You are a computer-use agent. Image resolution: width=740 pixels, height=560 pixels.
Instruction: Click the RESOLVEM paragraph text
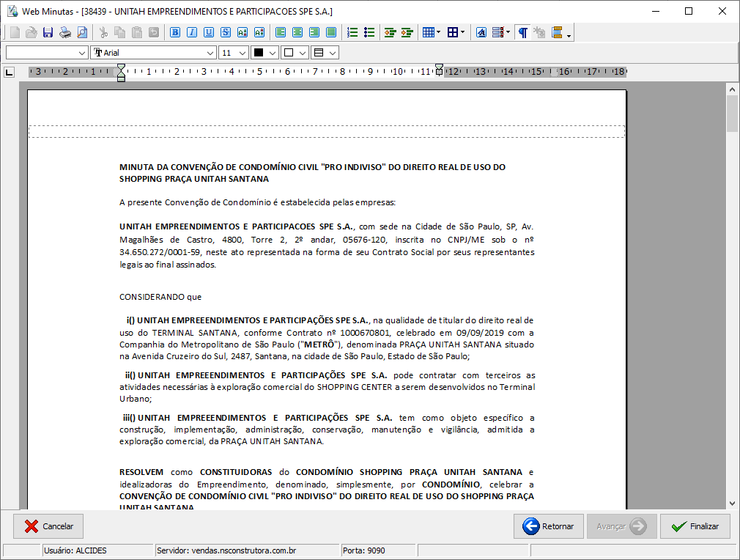click(327, 490)
